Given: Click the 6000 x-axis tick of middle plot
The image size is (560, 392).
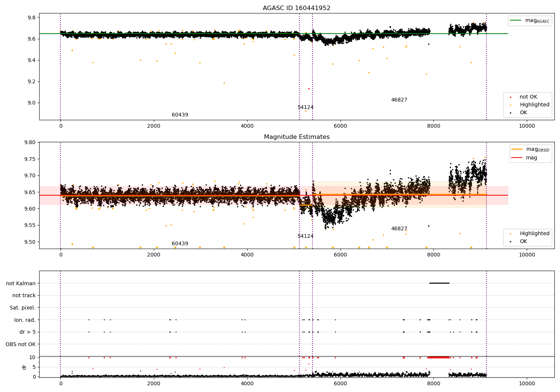Looking at the screenshot, I should [x=340, y=255].
